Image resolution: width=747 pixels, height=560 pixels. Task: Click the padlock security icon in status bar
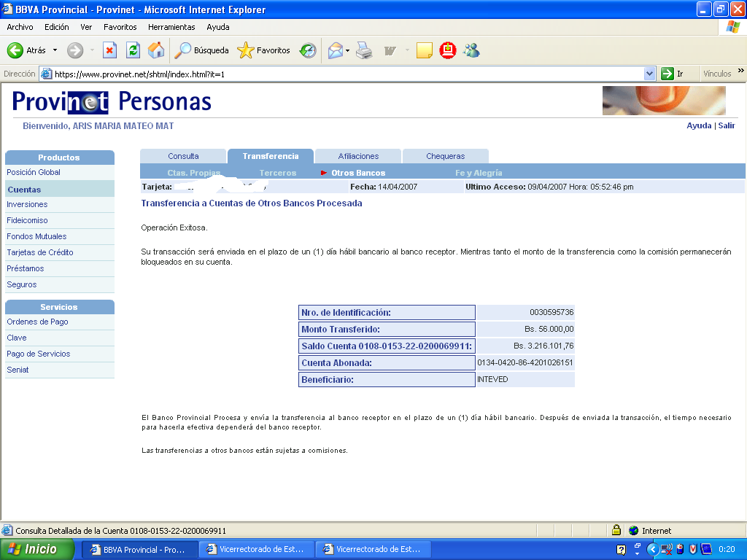coord(616,530)
